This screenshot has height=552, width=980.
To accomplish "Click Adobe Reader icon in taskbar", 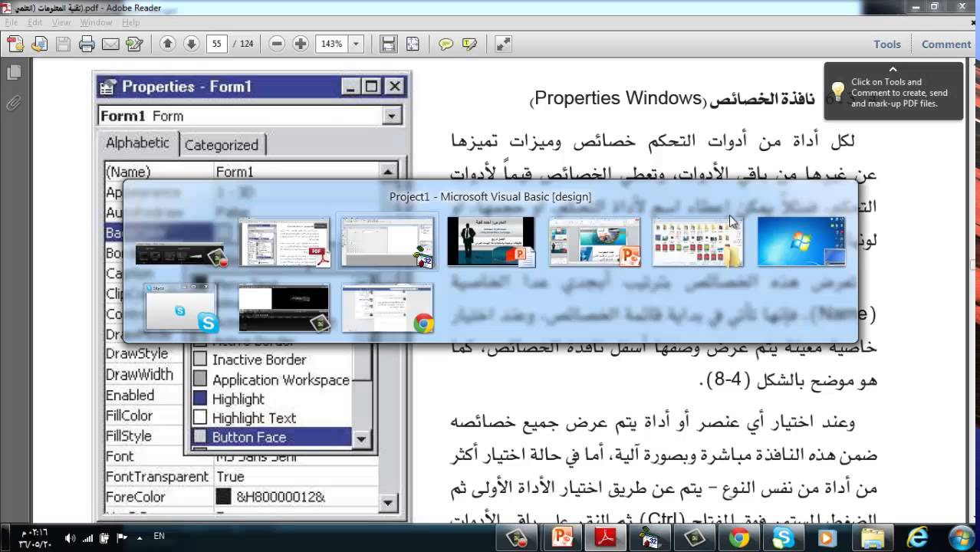I will [x=607, y=537].
